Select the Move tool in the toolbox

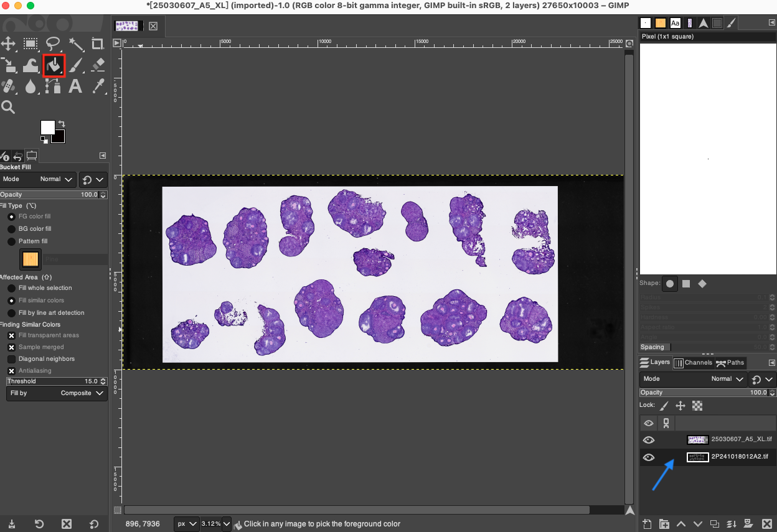pyautogui.click(x=9, y=44)
